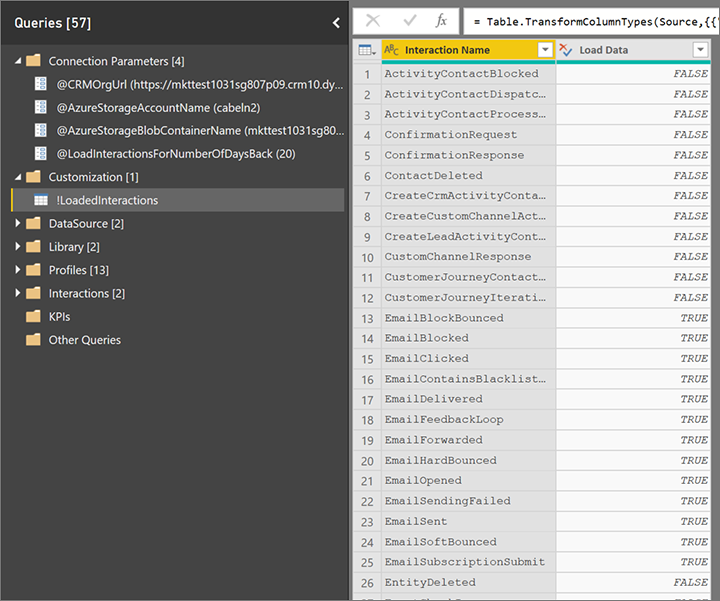The height and width of the screenshot is (601, 720).
Task: Expand the Interactions group
Action: click(17, 293)
